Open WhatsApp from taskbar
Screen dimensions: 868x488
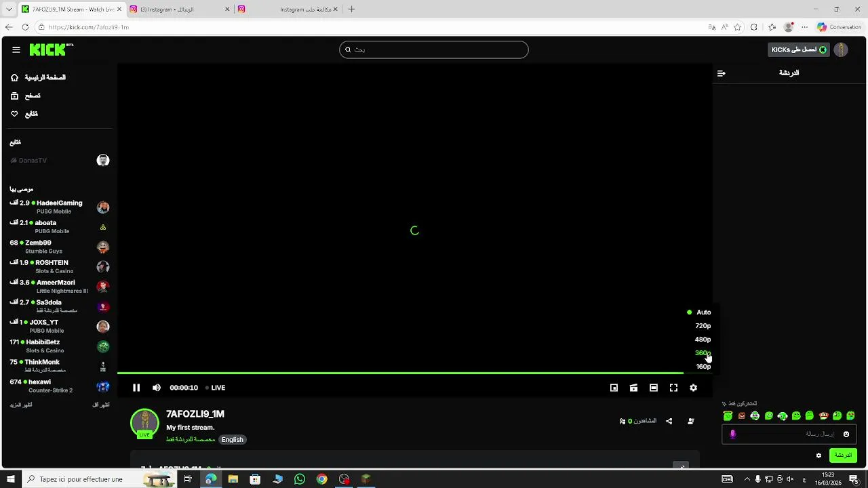coord(300,479)
